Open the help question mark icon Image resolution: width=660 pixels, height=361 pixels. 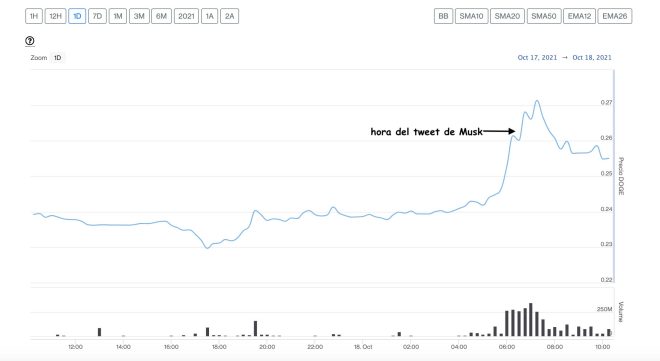pyautogui.click(x=29, y=41)
